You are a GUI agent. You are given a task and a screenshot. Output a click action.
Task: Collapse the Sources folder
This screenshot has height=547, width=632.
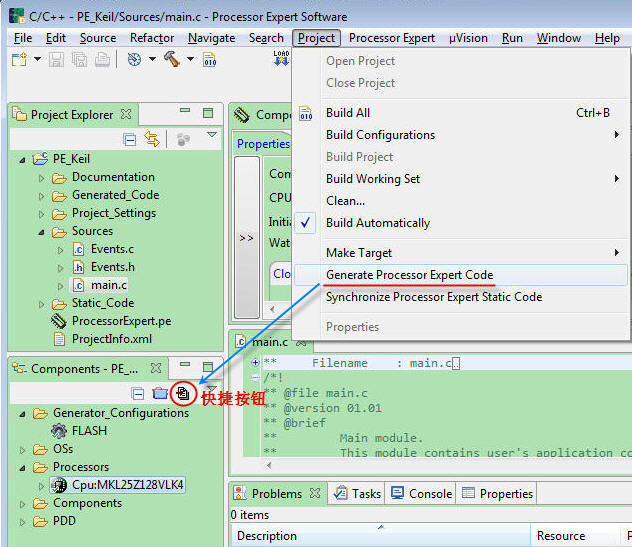point(41,232)
